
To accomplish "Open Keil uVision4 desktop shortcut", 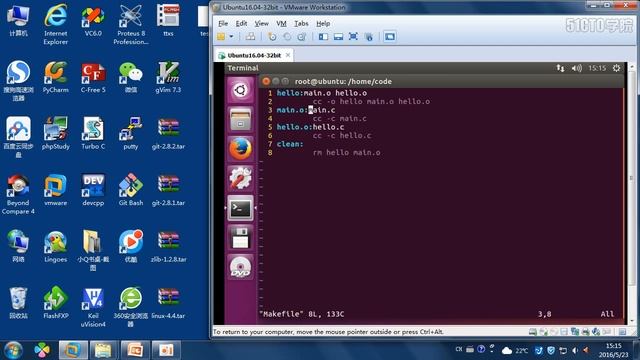I will [x=93, y=306].
